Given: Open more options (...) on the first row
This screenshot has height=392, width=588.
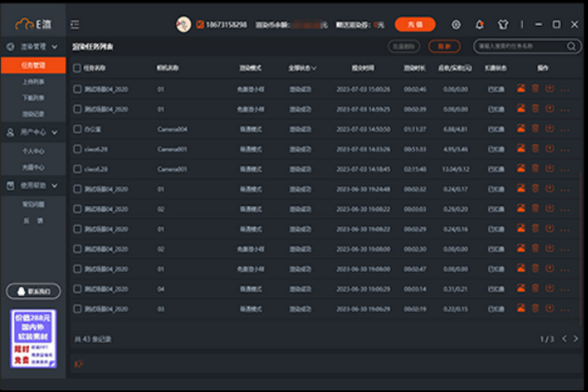Looking at the screenshot, I should pos(565,89).
